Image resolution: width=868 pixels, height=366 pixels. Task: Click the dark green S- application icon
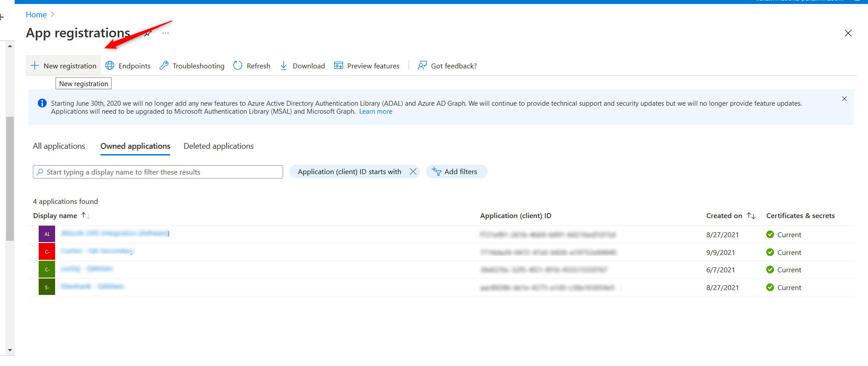47,287
